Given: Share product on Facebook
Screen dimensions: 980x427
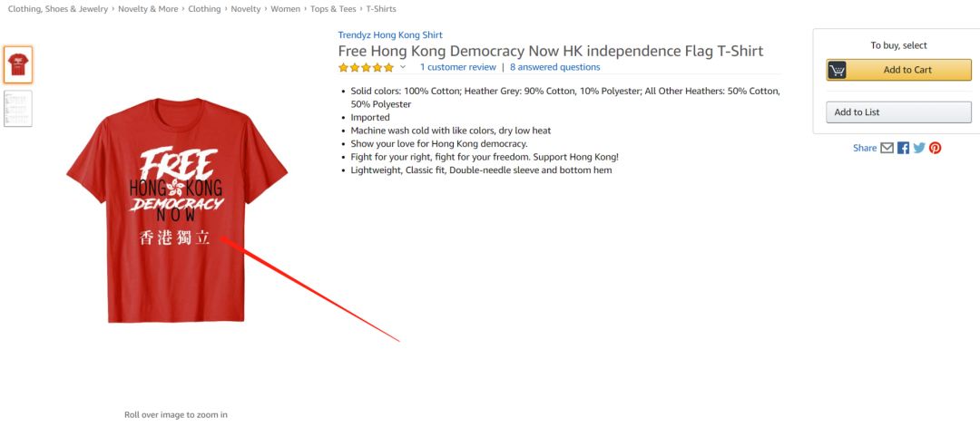Looking at the screenshot, I should click(x=903, y=148).
